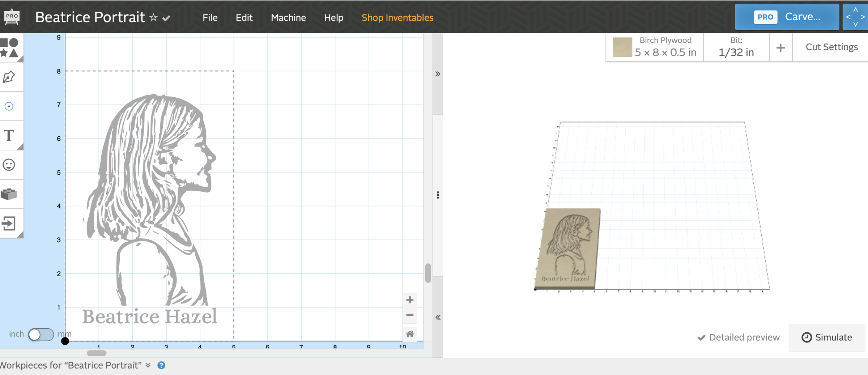Click the Pro Carve button
Viewport: 868px width, 375px height.
click(x=787, y=17)
